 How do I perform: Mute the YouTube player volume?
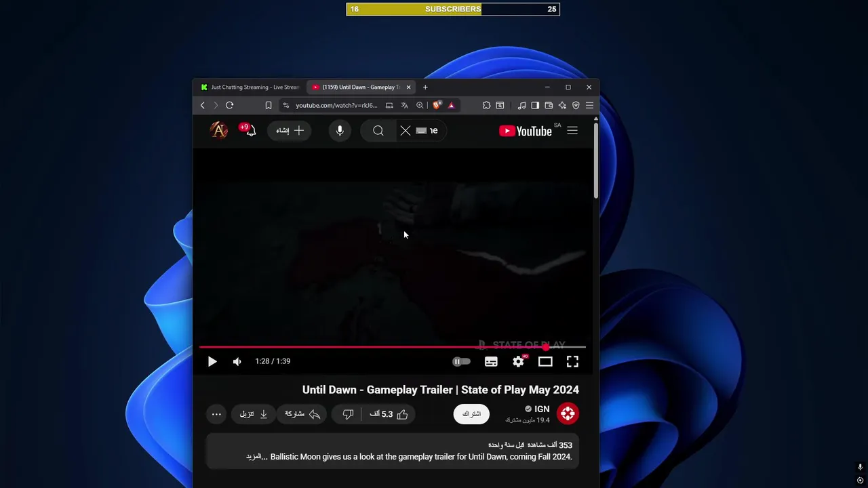pyautogui.click(x=237, y=362)
